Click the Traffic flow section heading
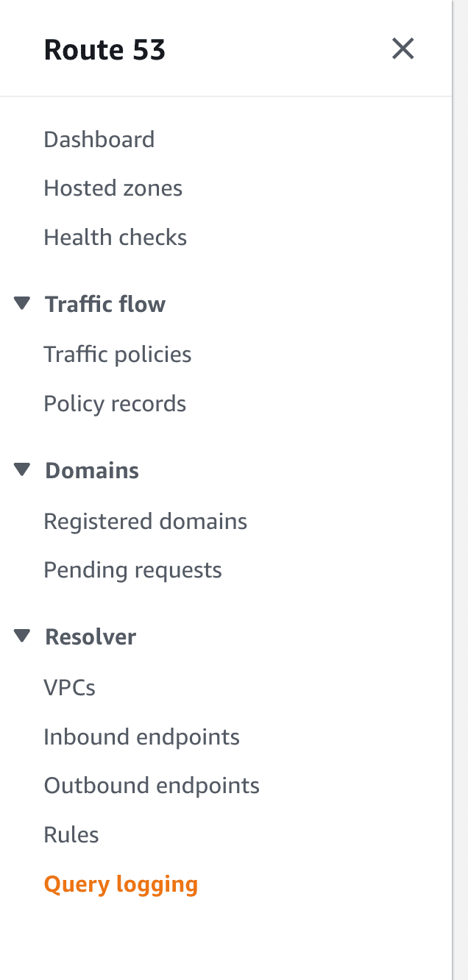 [105, 304]
